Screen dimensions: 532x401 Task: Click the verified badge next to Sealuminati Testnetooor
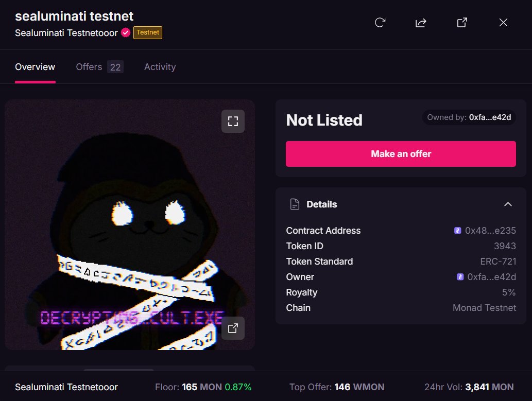point(126,32)
